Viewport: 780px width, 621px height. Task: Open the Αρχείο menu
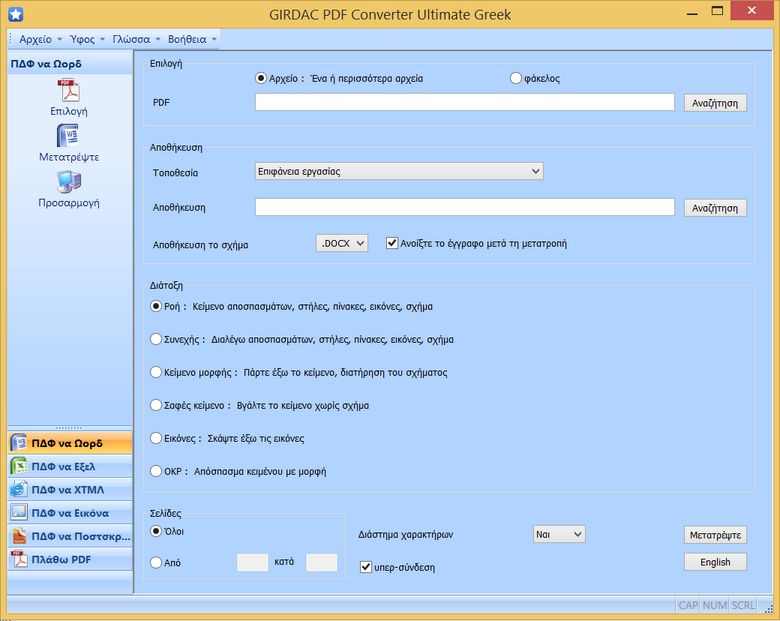pos(40,39)
